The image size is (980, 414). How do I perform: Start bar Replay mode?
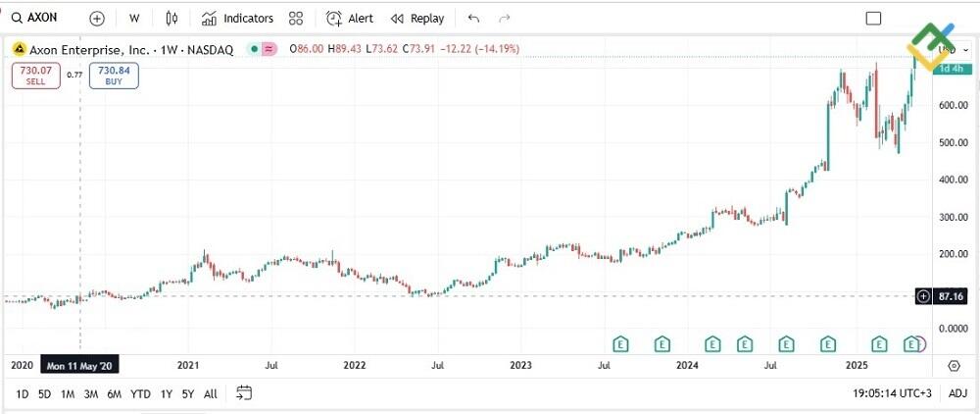(x=417, y=18)
